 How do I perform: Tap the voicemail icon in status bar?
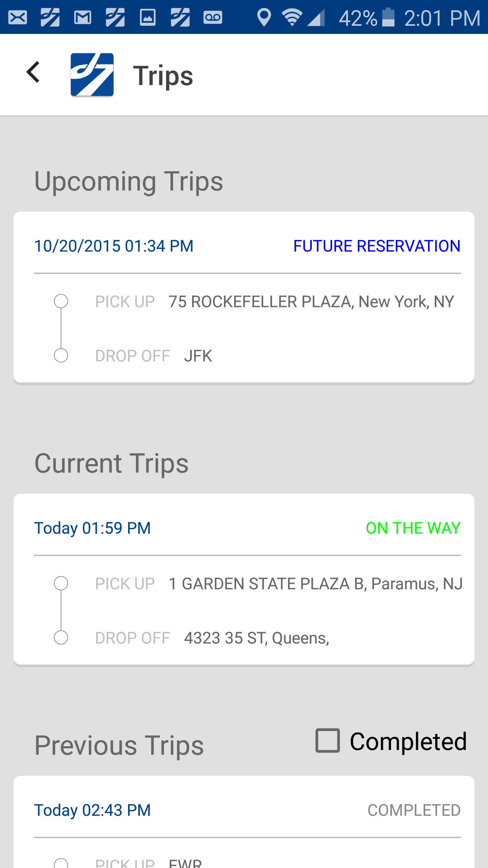coord(213,17)
